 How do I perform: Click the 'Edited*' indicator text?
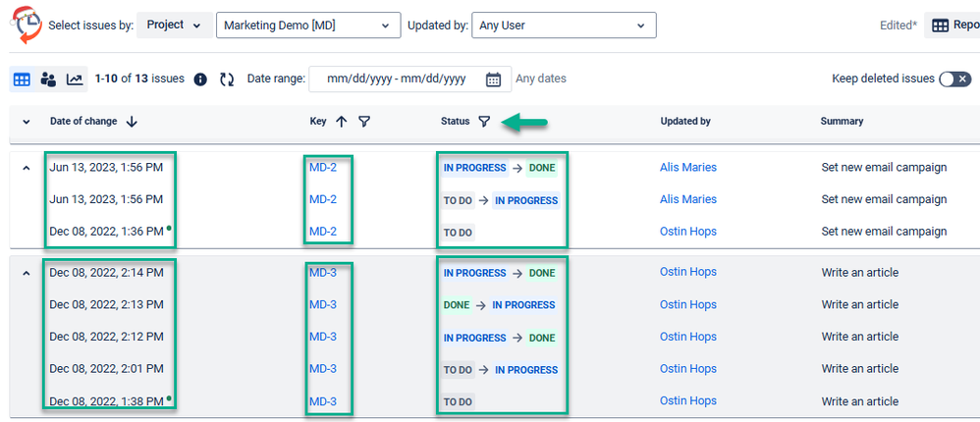click(x=898, y=25)
